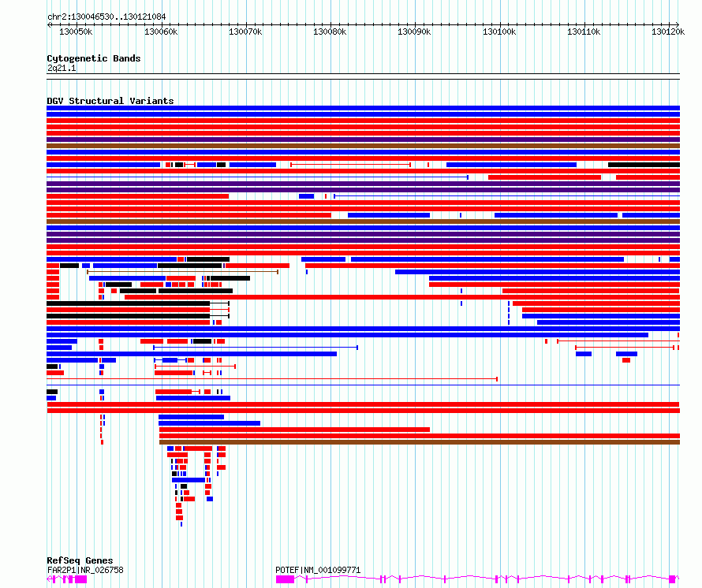Click the 130080k ruler label
This screenshot has height=588, width=702.
(330, 32)
